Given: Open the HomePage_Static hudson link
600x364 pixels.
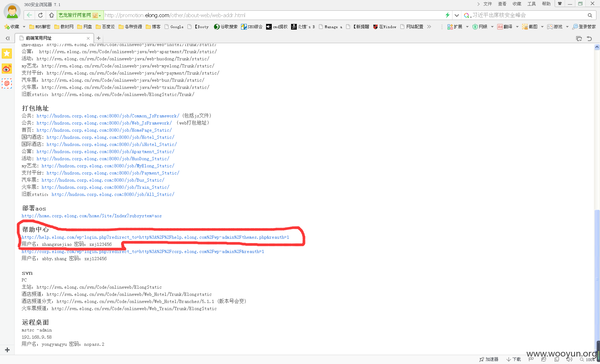Looking at the screenshot, I should coord(104,130).
